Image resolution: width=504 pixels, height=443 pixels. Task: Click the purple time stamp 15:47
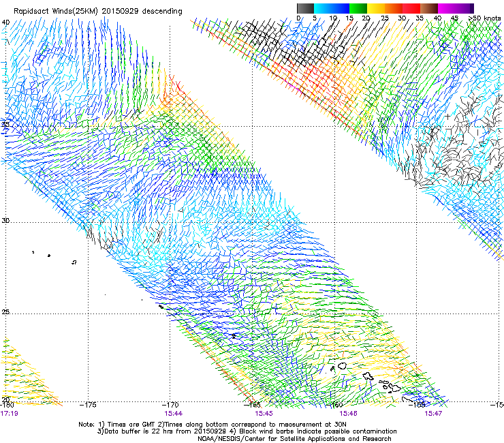(x=433, y=414)
